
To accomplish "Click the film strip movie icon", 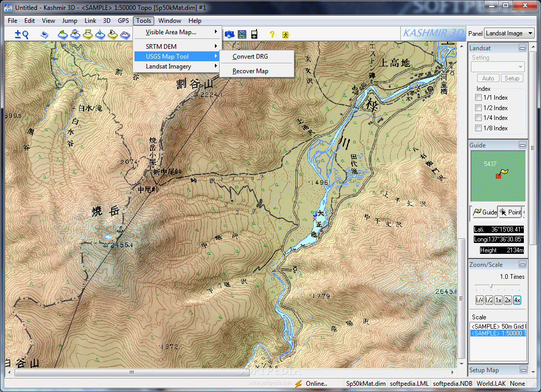I will tap(242, 34).
